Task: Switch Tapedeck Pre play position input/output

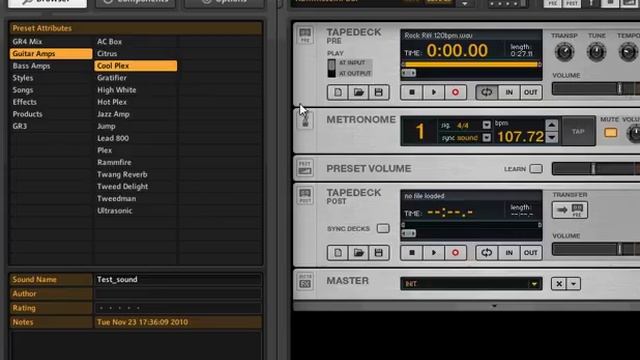Action: (331, 68)
